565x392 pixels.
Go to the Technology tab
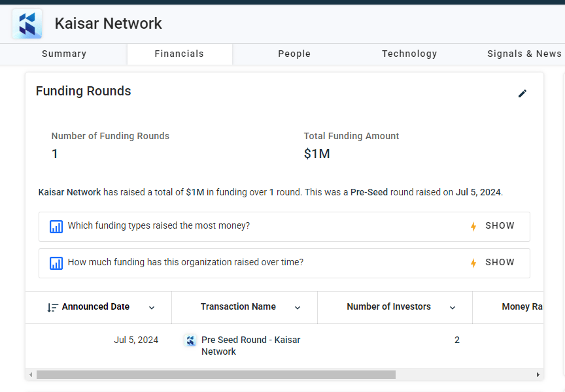409,54
